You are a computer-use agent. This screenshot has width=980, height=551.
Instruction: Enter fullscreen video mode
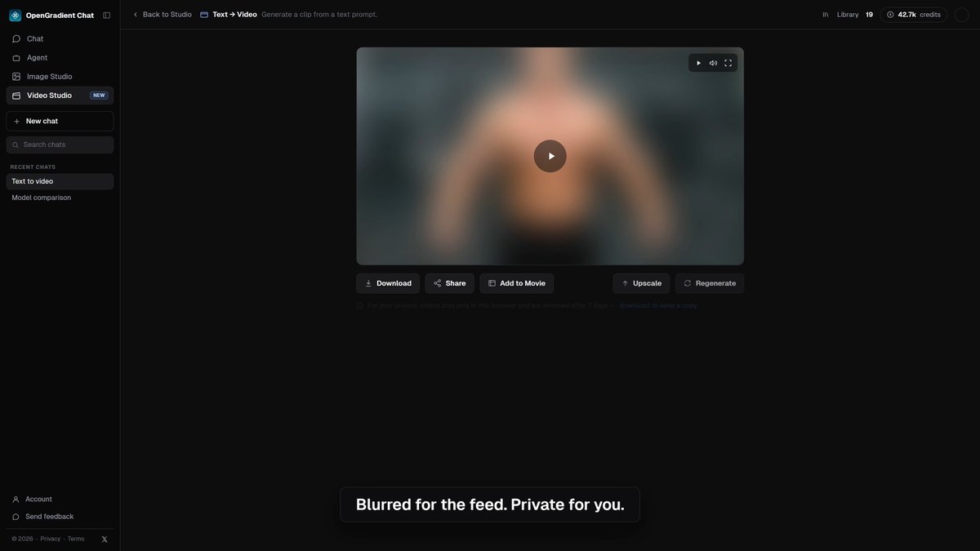point(728,63)
